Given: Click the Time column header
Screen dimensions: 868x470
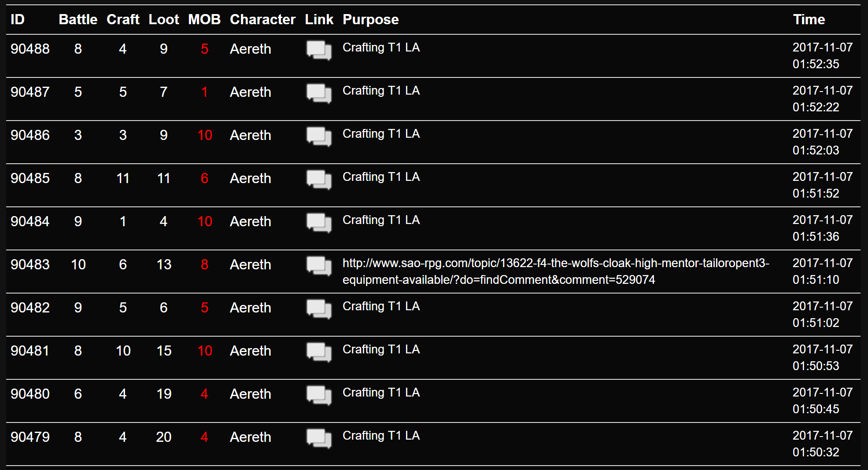Looking at the screenshot, I should point(809,19).
